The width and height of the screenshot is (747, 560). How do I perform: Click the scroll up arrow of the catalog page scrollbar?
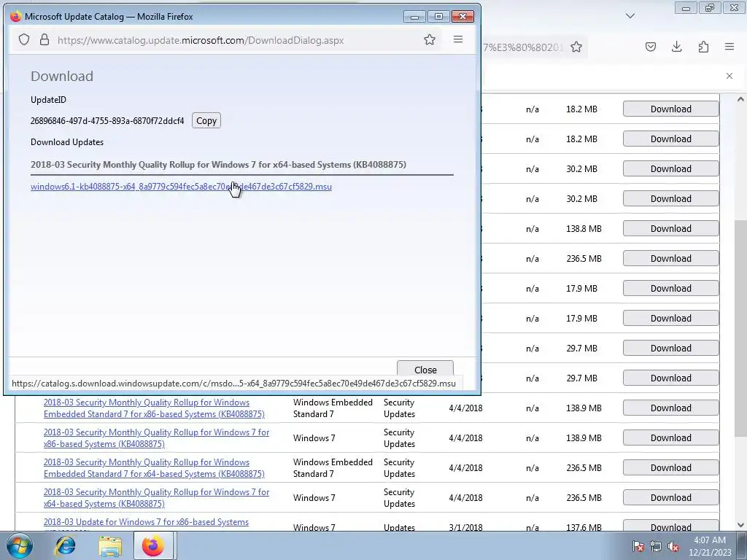click(x=740, y=99)
